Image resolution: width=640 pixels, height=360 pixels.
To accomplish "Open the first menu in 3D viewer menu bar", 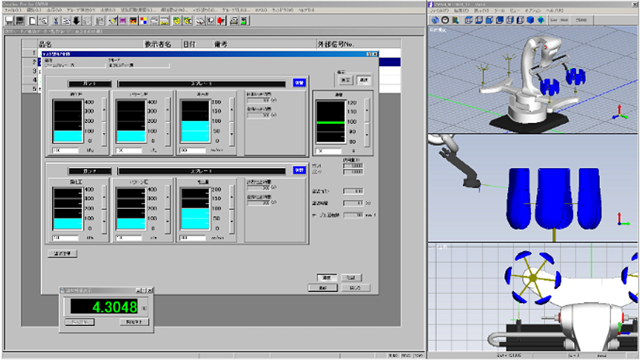I will coord(440,10).
